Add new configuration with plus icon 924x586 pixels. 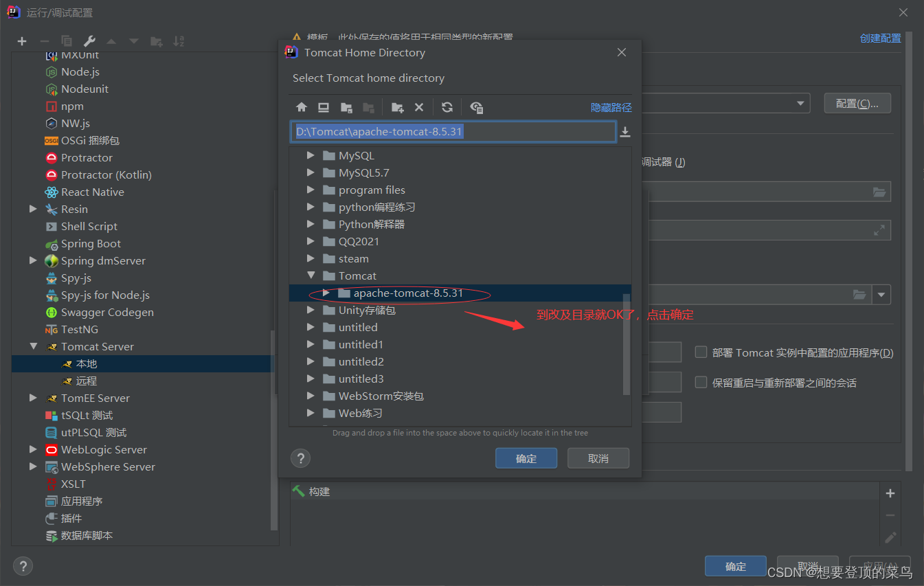[x=22, y=41]
